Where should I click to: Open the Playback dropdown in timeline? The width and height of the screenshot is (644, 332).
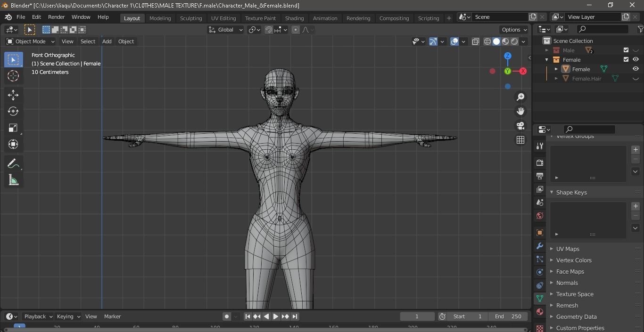[38, 316]
